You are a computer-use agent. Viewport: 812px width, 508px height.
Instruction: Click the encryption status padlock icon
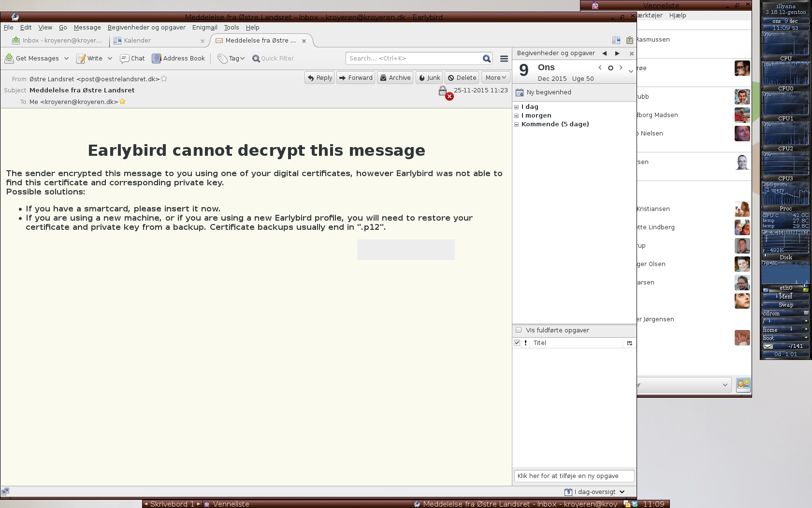point(443,91)
